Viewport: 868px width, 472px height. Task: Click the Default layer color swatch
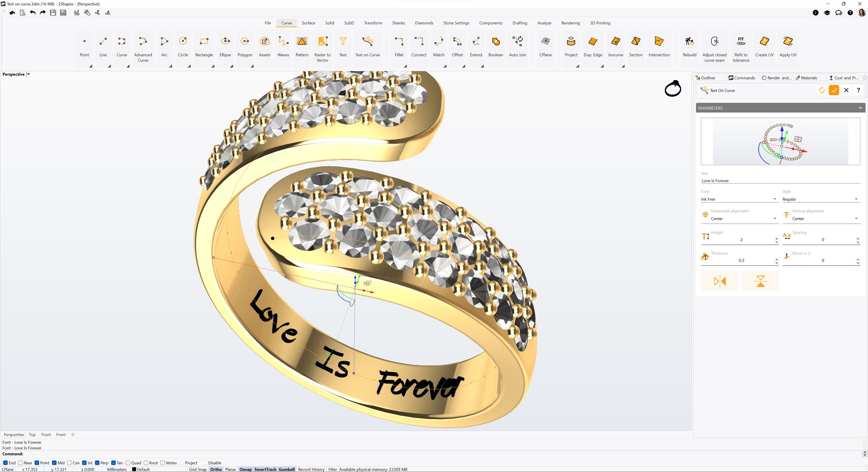click(x=134, y=469)
